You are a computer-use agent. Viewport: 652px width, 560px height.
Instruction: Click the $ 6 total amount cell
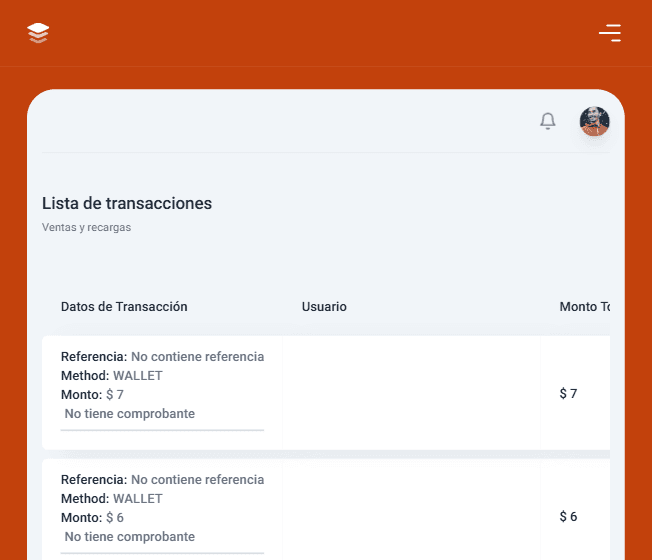click(x=568, y=517)
